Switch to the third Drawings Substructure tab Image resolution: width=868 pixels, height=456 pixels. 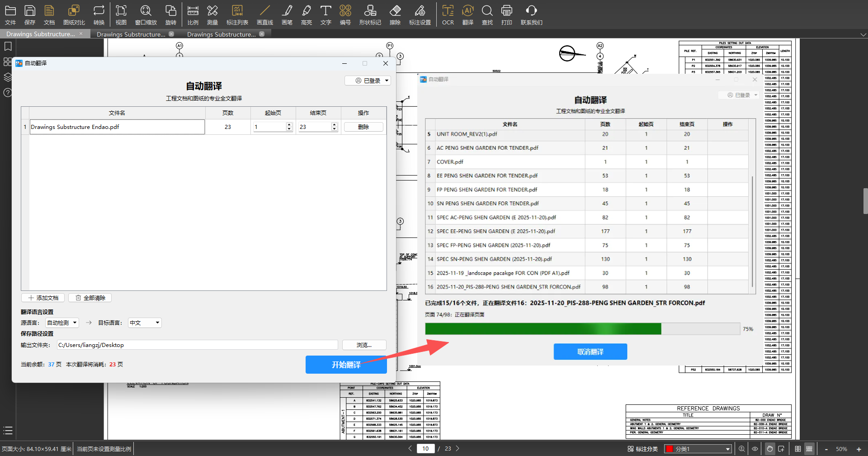(x=222, y=34)
